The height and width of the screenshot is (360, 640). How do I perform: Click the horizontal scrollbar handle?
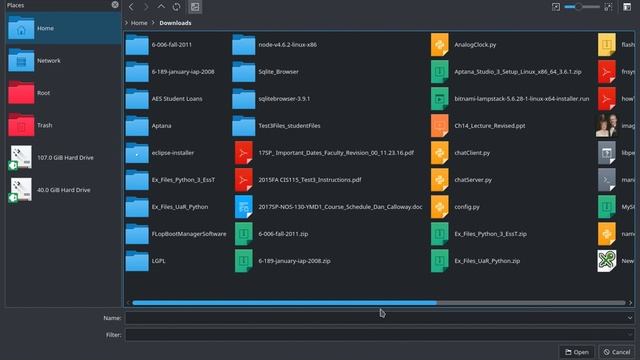coord(284,303)
